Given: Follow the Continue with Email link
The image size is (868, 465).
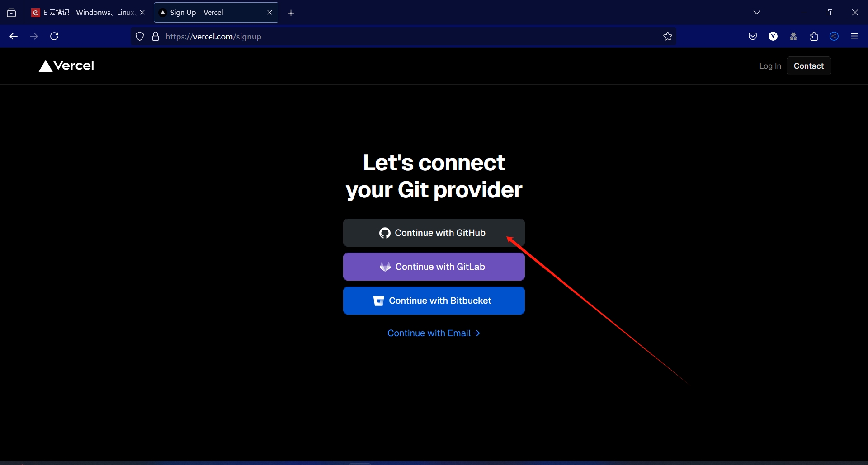Looking at the screenshot, I should coord(433,333).
